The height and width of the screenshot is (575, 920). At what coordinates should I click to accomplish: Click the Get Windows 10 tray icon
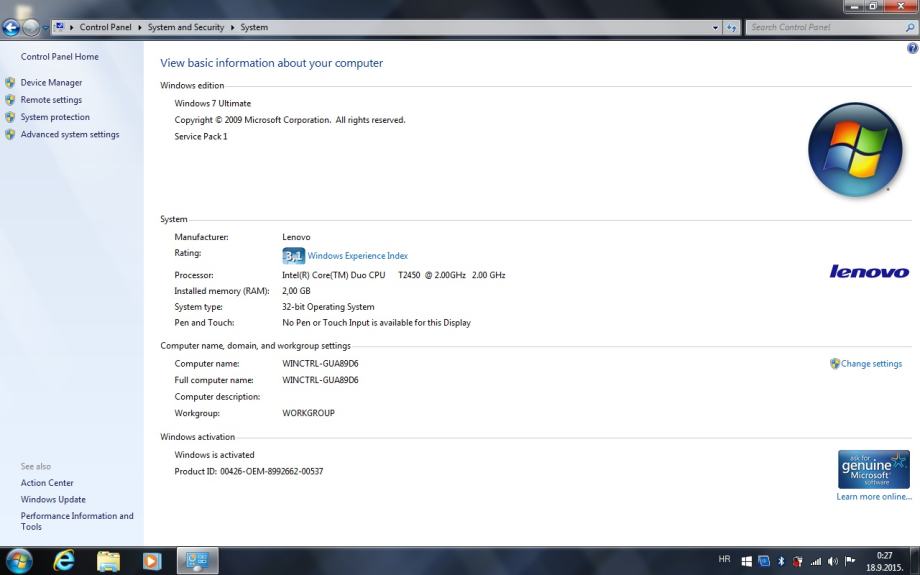coord(746,562)
